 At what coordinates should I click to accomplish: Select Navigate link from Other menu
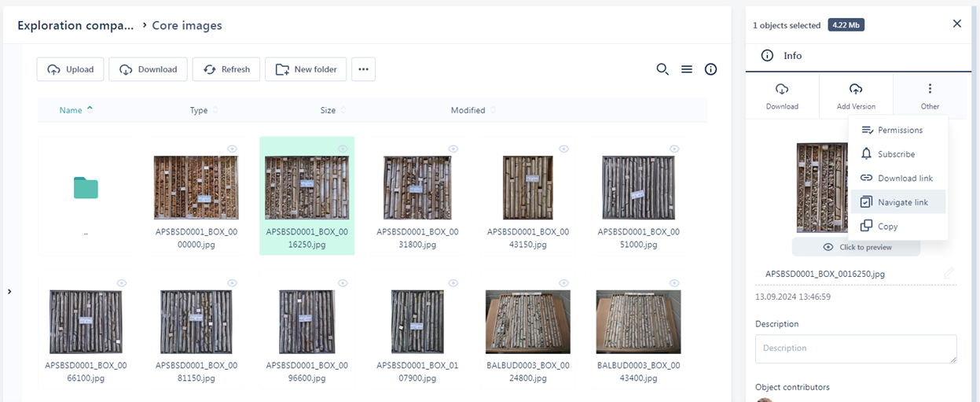point(902,202)
